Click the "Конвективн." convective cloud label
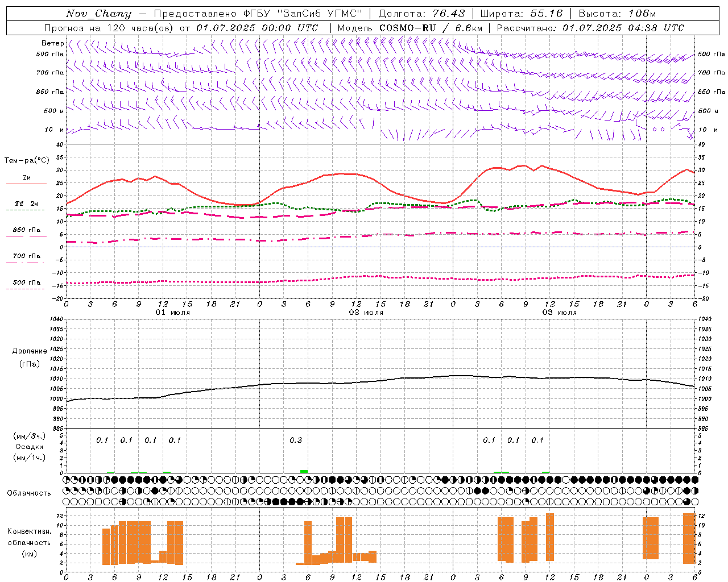The height and width of the screenshot is (582, 728). 30,531
